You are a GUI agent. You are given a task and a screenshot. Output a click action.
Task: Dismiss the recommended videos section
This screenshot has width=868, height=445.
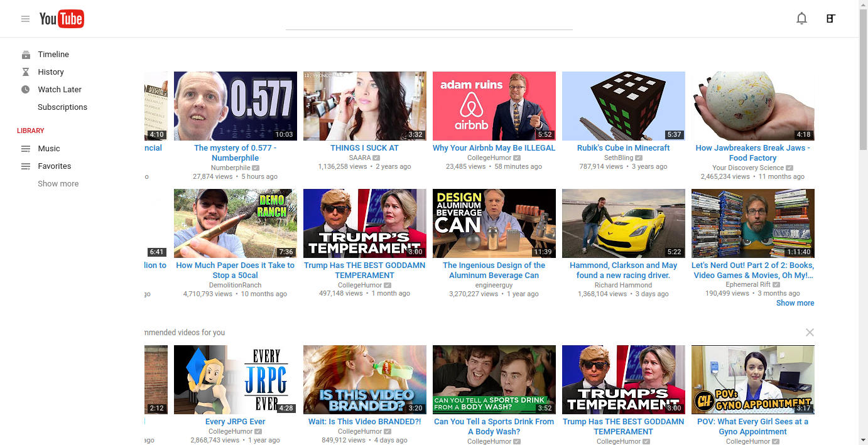(810, 332)
